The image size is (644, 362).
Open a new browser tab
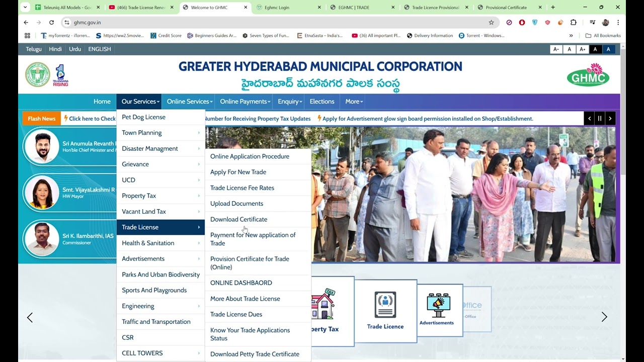(x=553, y=8)
